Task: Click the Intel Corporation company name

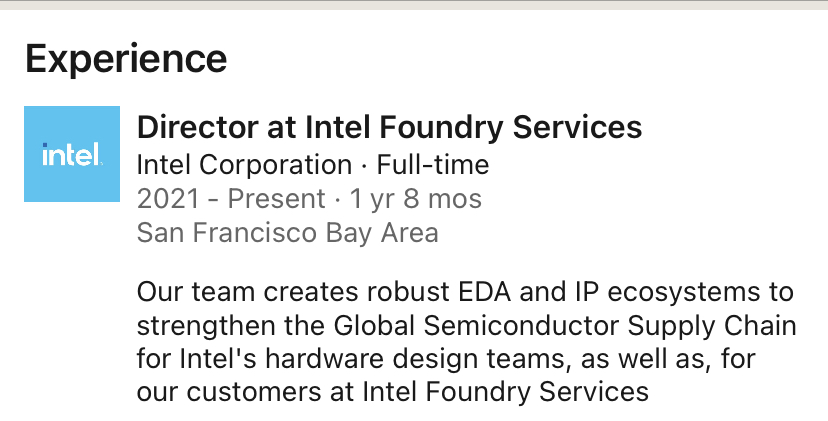Action: (x=244, y=164)
